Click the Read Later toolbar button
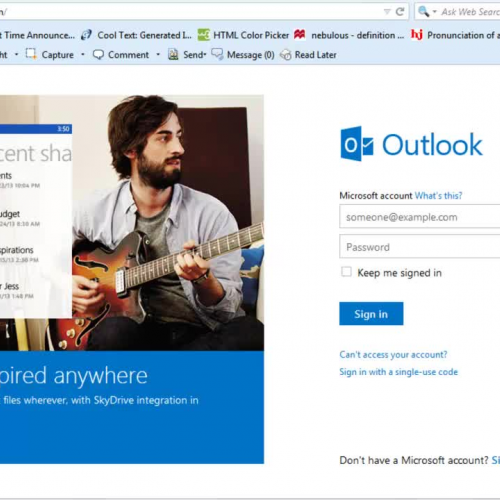The width and height of the screenshot is (500, 500). (316, 55)
